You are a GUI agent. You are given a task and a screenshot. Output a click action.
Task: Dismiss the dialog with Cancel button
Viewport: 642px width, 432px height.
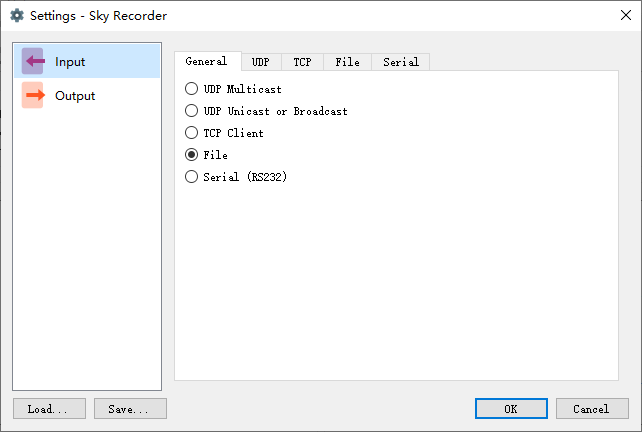[592, 409]
